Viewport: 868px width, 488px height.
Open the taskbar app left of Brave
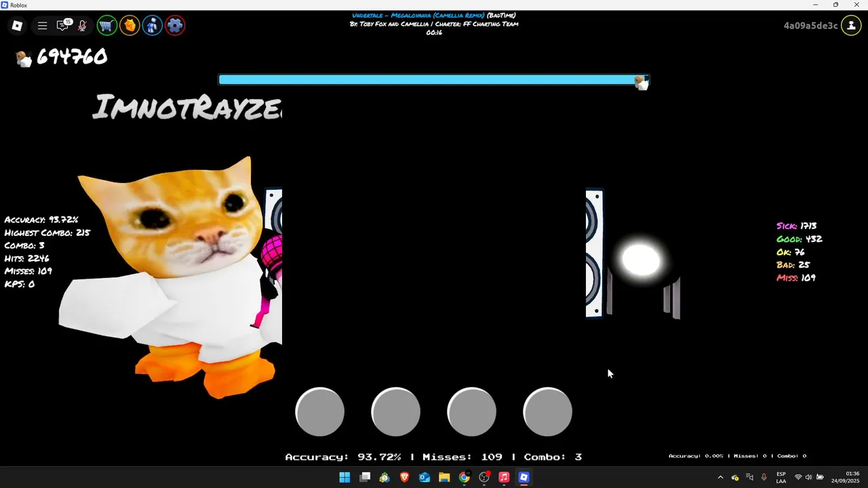(x=384, y=477)
